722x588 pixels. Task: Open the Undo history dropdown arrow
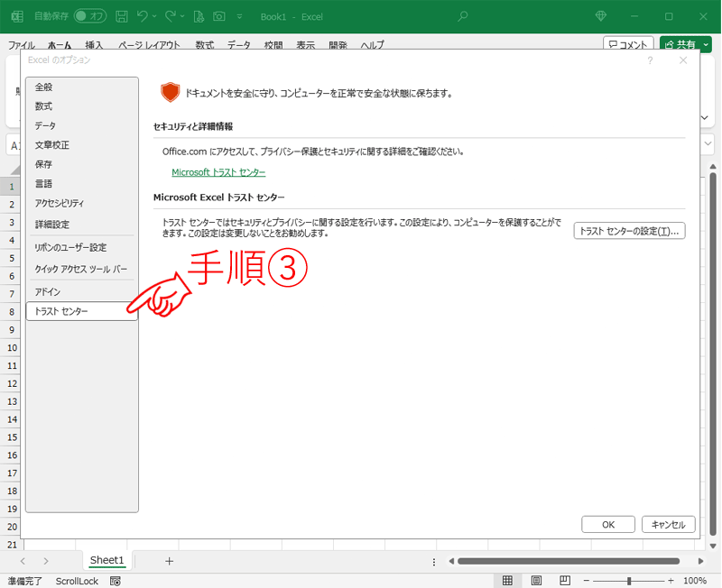154,16
